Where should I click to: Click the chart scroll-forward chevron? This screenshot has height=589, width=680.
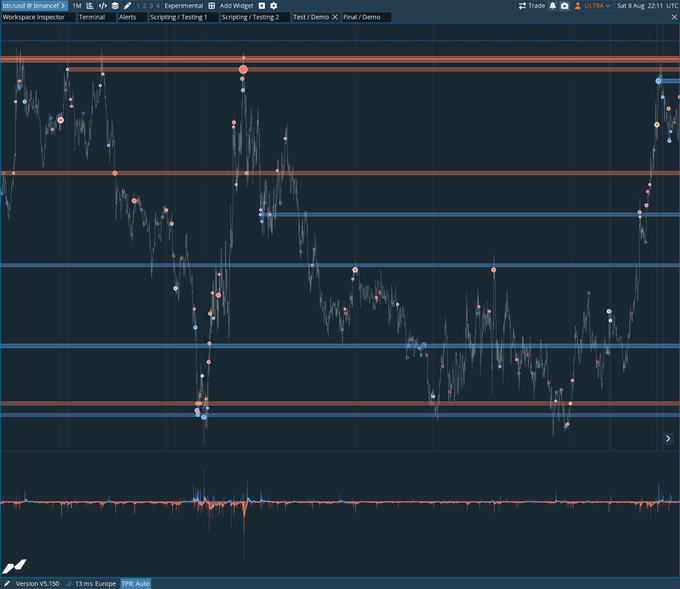click(x=668, y=438)
